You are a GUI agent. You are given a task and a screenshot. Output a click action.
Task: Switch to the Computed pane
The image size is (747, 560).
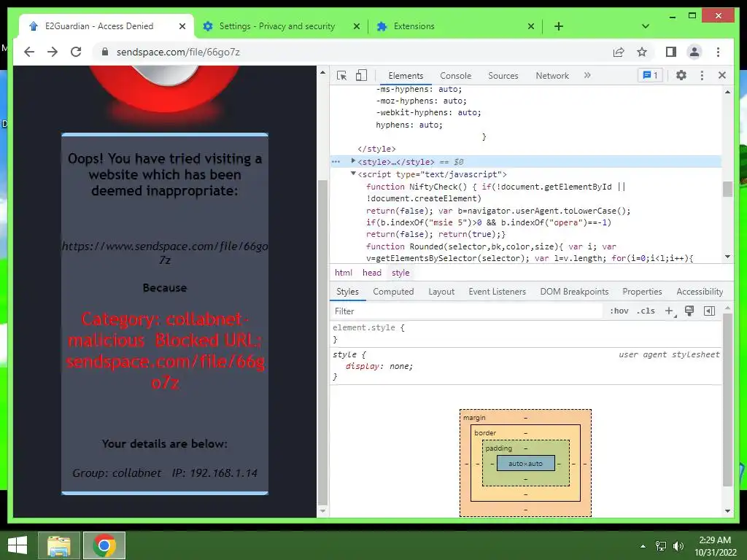point(393,292)
